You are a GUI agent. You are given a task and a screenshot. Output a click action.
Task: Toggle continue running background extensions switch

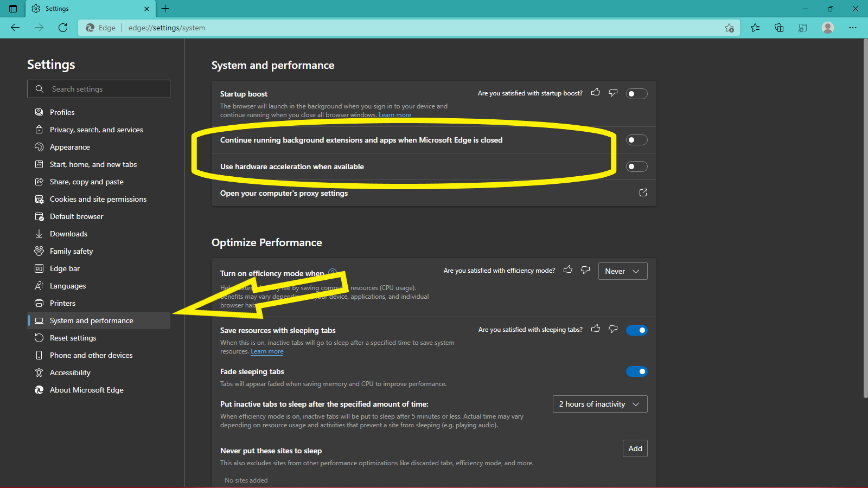636,140
